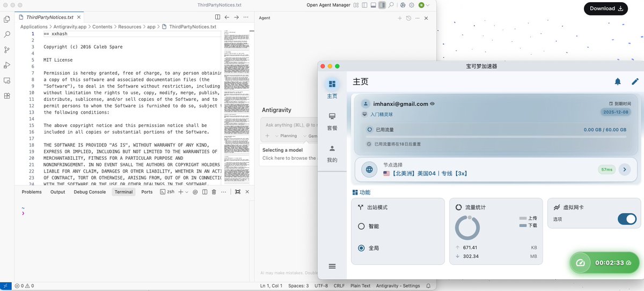Screen dimensions: 644x291
Task: Open Remote Explorer in activity bar
Action: point(7,81)
